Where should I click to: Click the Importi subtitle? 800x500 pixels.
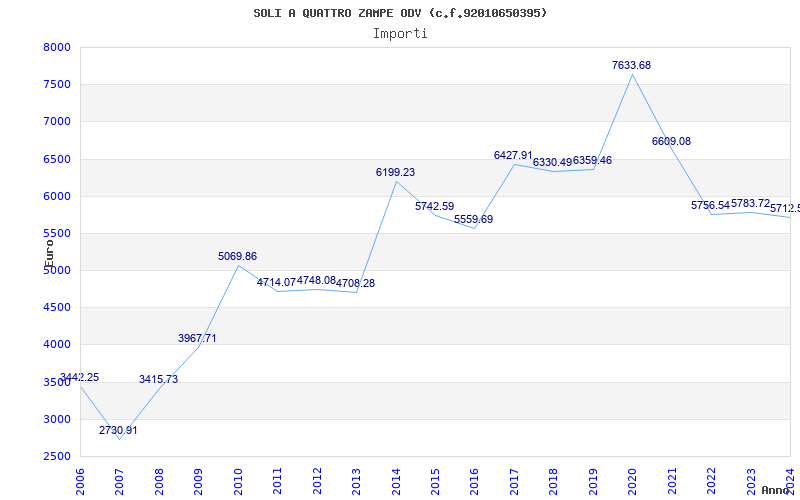[400, 33]
